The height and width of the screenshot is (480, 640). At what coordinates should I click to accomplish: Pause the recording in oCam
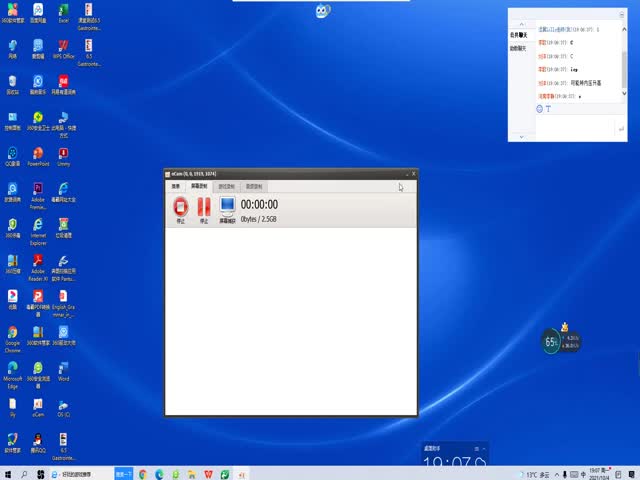[x=204, y=207]
